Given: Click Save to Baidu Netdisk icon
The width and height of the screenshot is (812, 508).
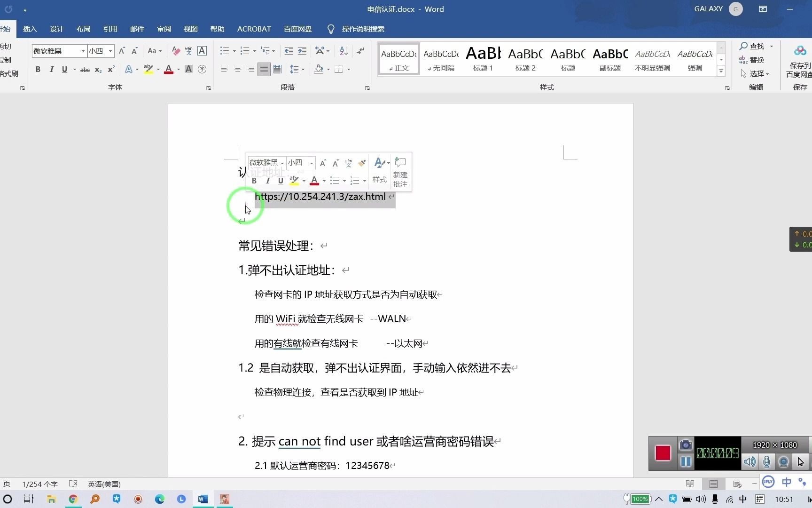Looking at the screenshot, I should 800,61.
